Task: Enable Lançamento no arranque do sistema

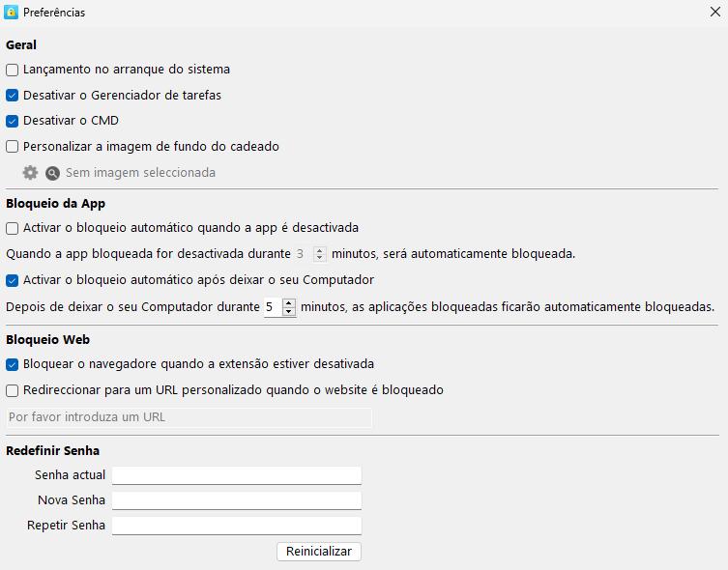Action: [13, 70]
